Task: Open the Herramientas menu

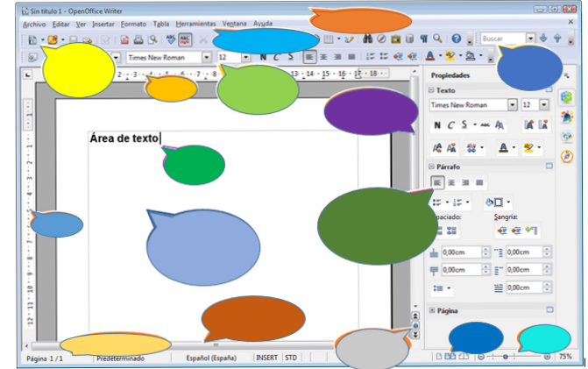Action: 195,25
